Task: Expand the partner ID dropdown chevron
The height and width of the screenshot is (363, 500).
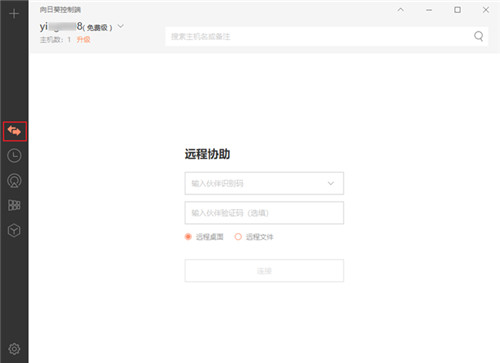Action: pyautogui.click(x=331, y=183)
